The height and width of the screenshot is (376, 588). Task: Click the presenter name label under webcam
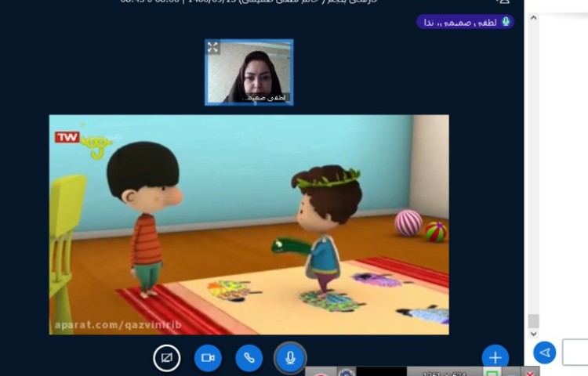(267, 98)
